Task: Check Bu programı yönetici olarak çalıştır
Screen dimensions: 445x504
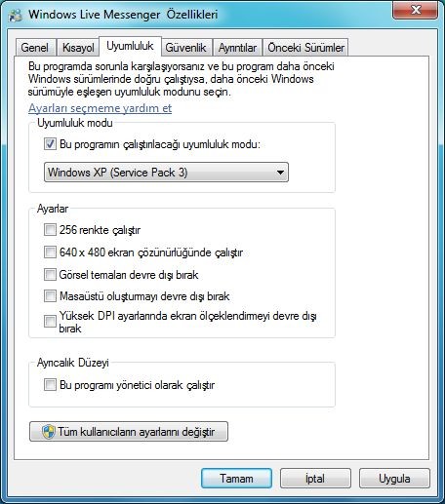Action: [x=50, y=385]
